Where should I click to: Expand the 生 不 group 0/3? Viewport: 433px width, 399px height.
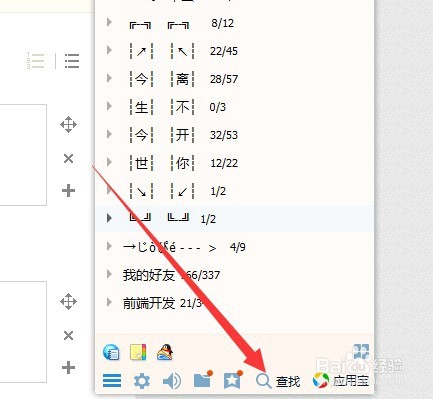click(109, 106)
